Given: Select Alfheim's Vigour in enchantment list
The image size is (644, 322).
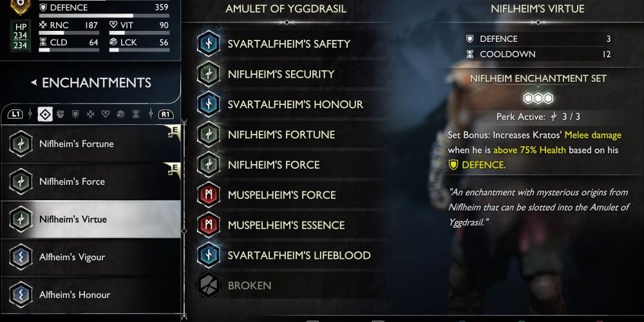Looking at the screenshot, I should [x=91, y=257].
